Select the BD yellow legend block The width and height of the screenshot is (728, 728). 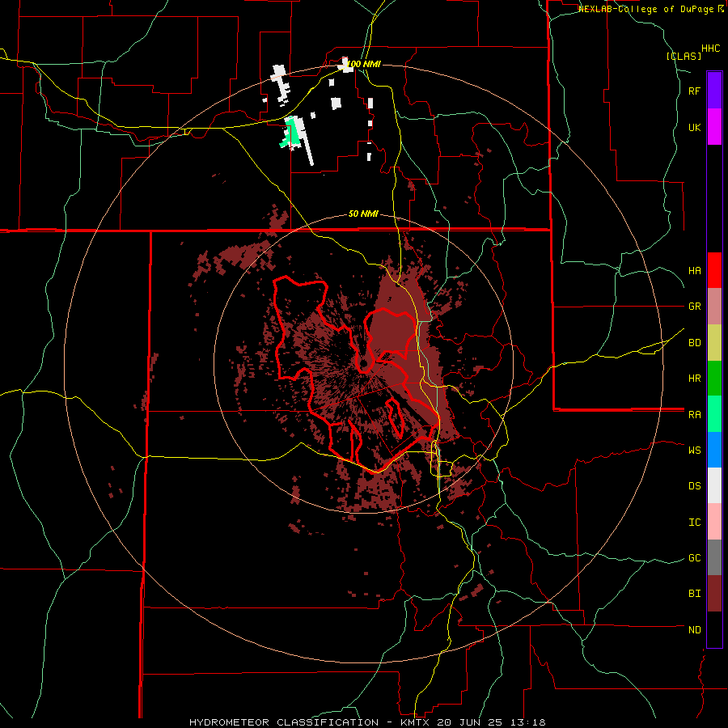coord(714,343)
